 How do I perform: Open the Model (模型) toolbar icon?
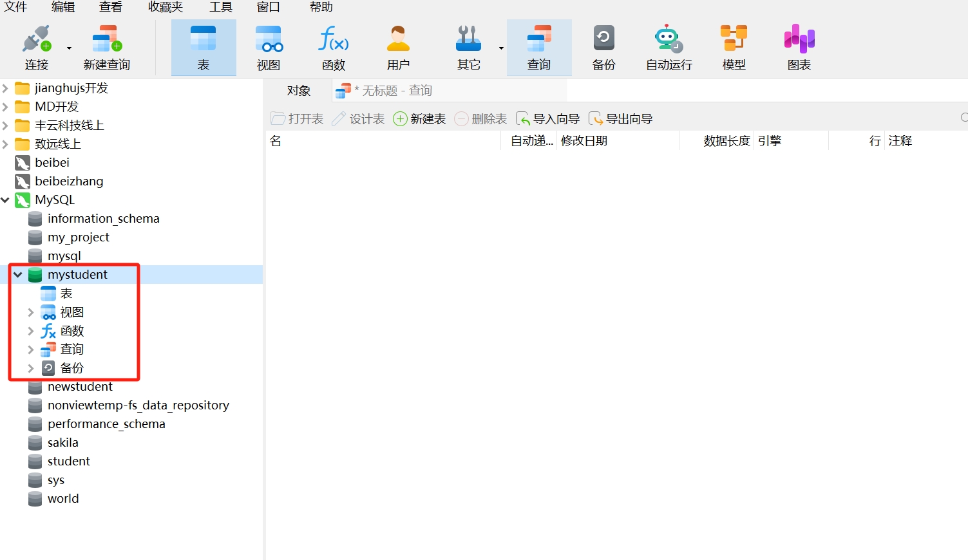point(734,40)
